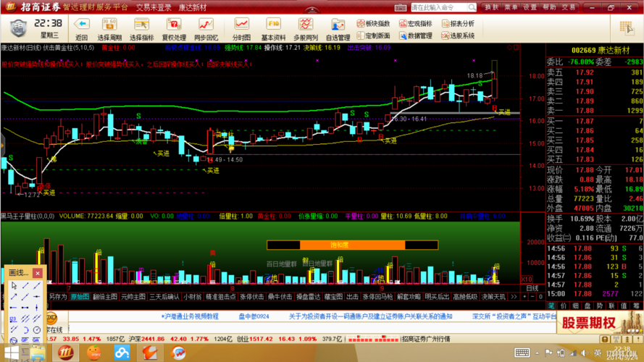Image resolution: width=644 pixels, height=362 pixels.
Task: Select the circle gauge tool in 画线 toolbox
Action: tap(36, 329)
